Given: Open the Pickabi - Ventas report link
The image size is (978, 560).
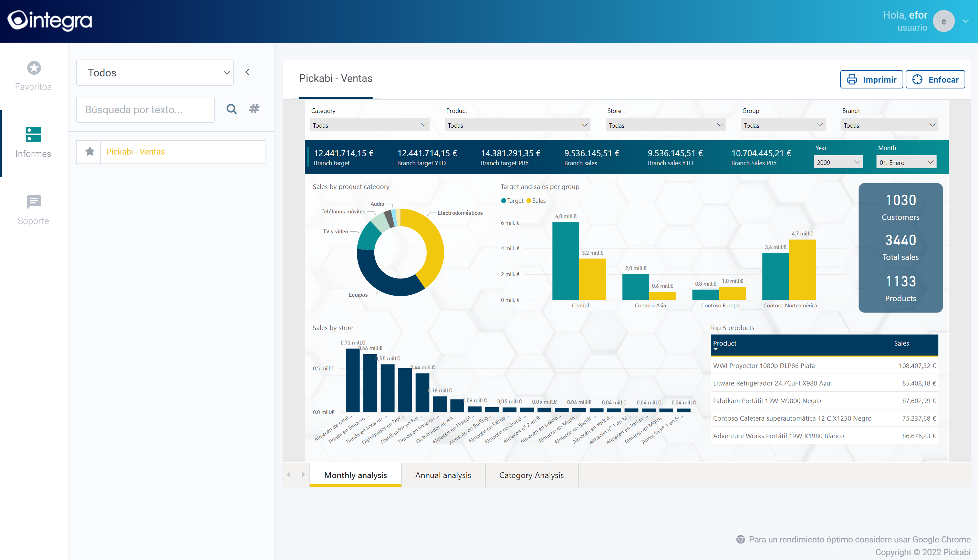Looking at the screenshot, I should tap(135, 151).
